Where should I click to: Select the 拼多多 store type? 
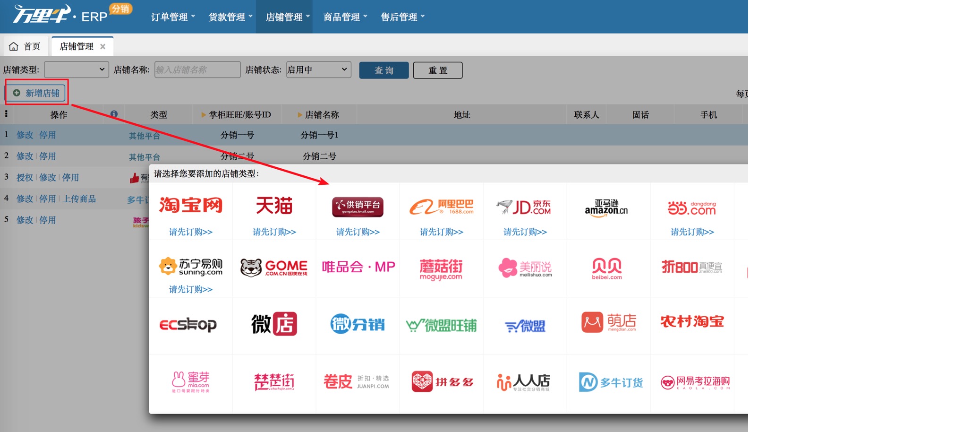coord(442,381)
